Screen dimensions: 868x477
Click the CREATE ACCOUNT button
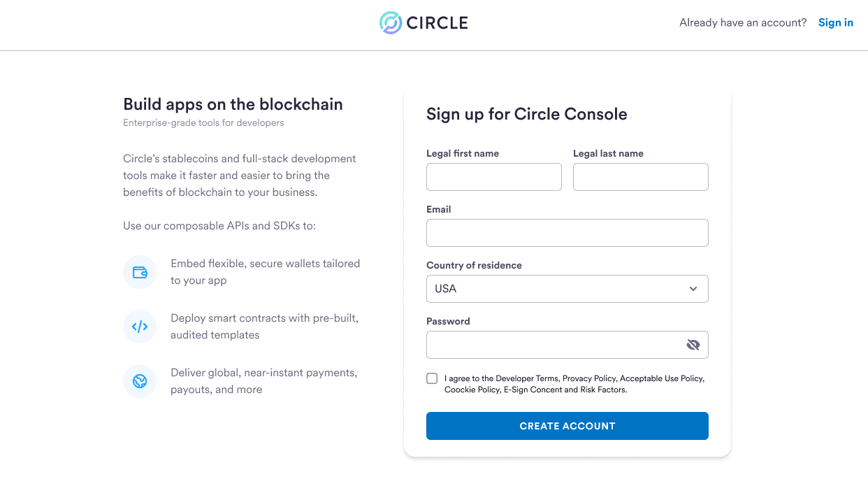tap(567, 426)
